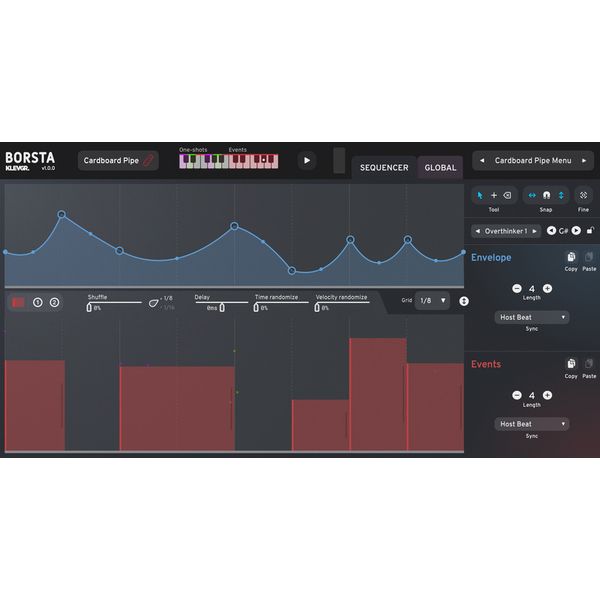Click the Cardboard Pipe preset button
The width and height of the screenshot is (600, 600).
(119, 160)
